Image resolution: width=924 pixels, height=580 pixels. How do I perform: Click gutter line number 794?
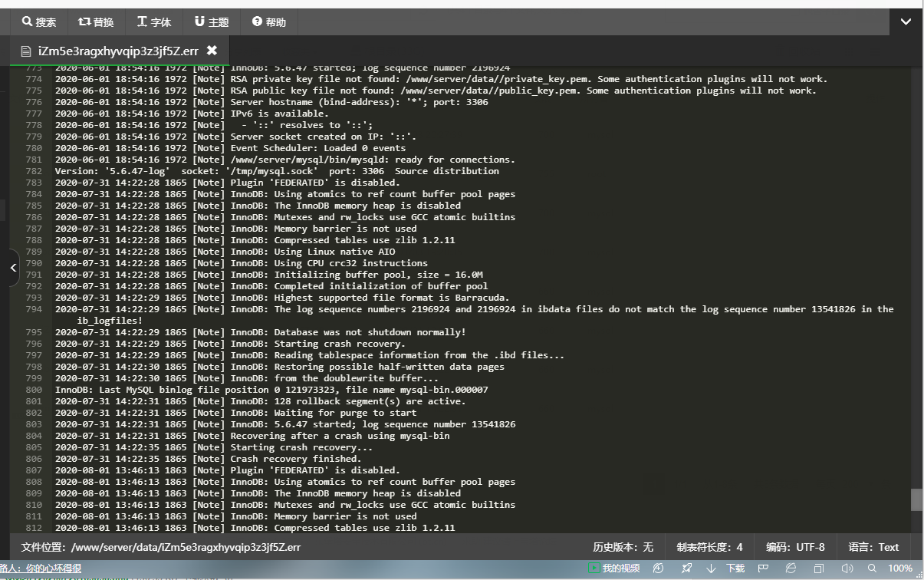34,309
